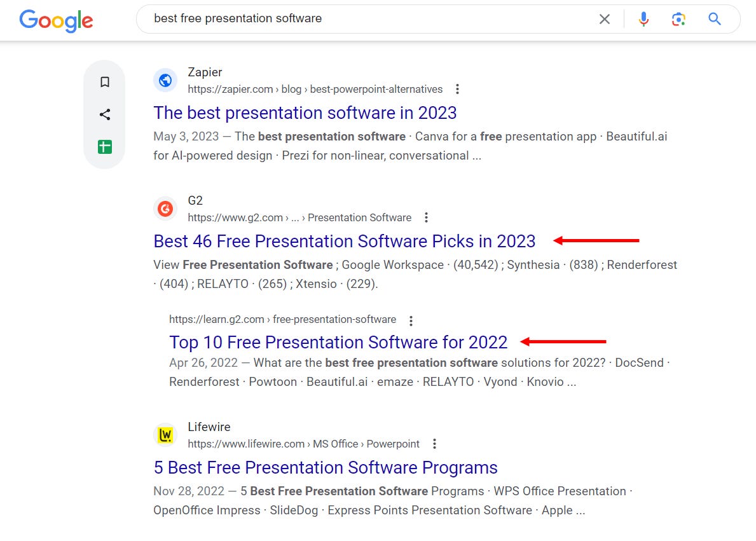Submit search with magnifying glass icon
756x541 pixels.
tap(715, 19)
